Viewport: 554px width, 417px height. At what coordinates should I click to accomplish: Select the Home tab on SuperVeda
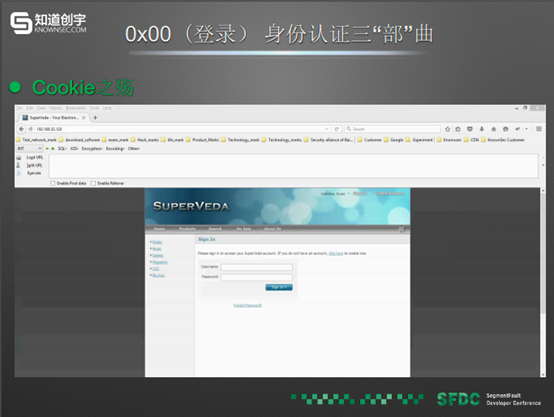(x=159, y=229)
